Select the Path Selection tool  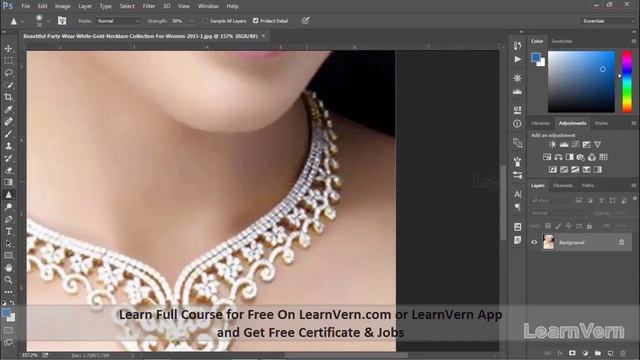click(x=8, y=244)
